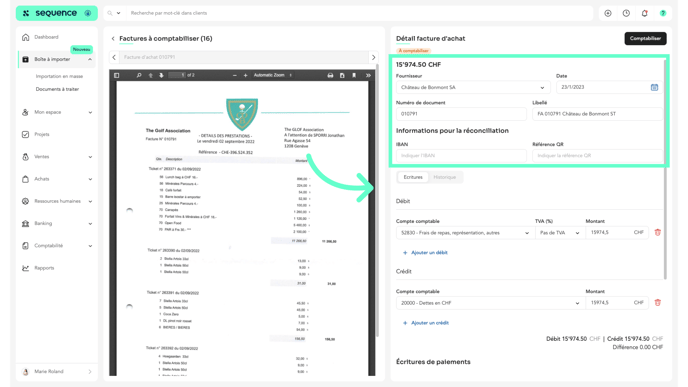Zoom out the PDF with minus icon
The height and width of the screenshot is (387, 688).
(235, 75)
